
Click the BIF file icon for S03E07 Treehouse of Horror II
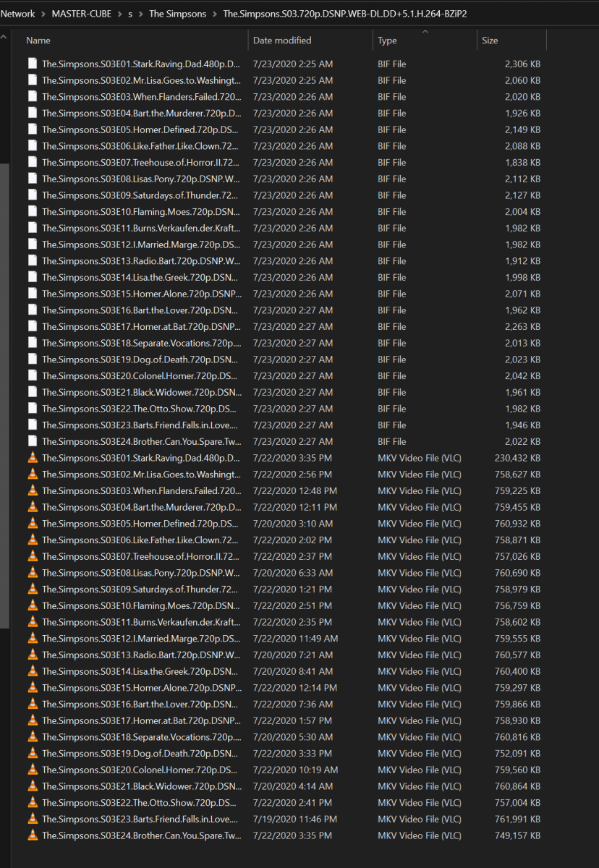(x=33, y=162)
